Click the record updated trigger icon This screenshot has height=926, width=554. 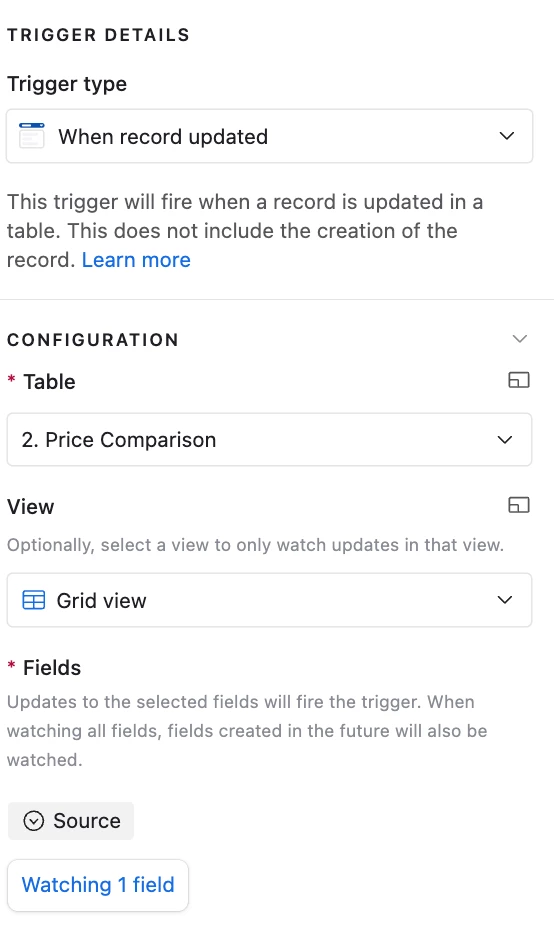click(x=32, y=136)
